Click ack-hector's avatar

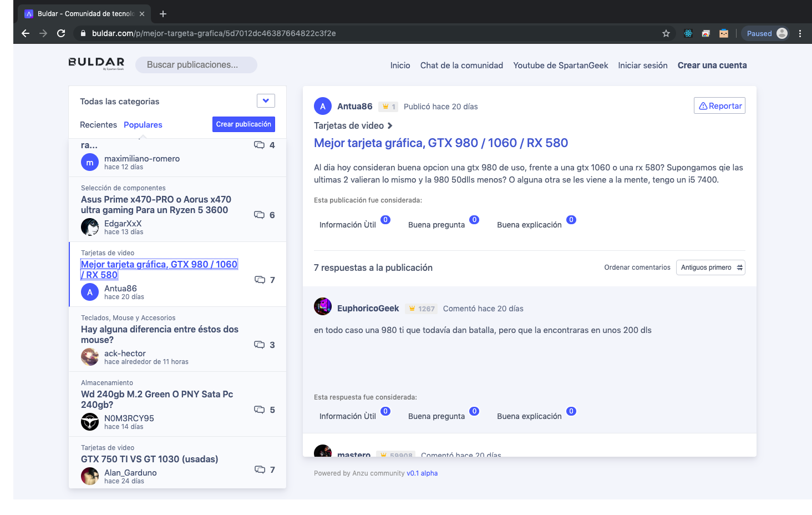(x=90, y=357)
